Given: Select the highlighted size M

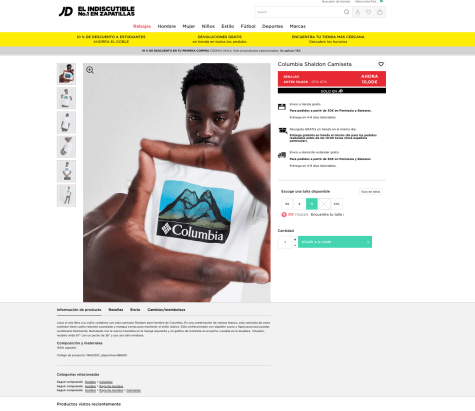Looking at the screenshot, I should [312, 204].
